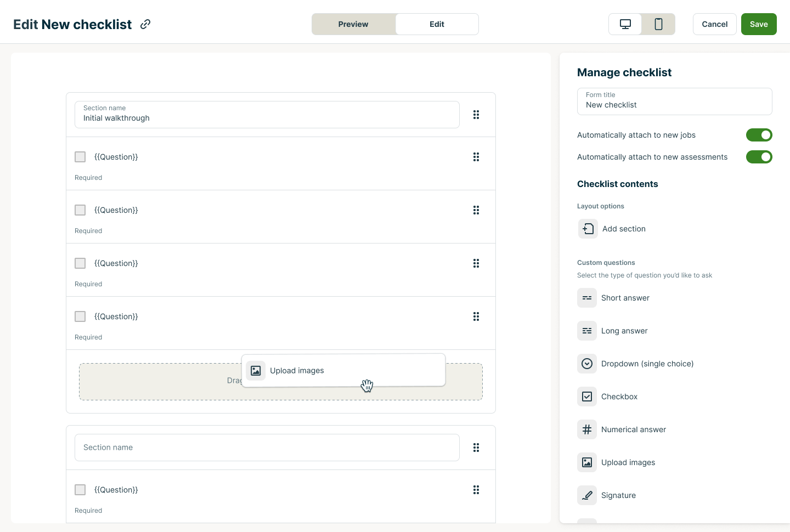Viewport: 790px width, 532px height.
Task: Select the Short answer question type
Action: tap(625, 298)
